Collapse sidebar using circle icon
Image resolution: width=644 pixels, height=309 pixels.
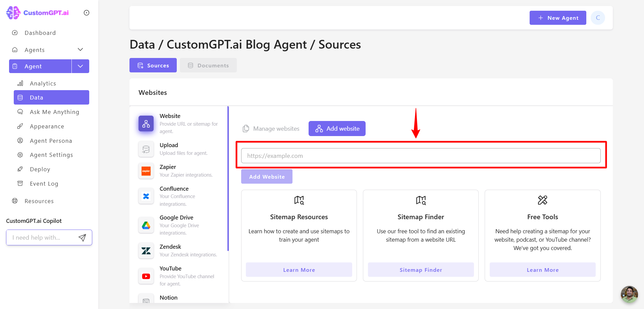pos(87,13)
